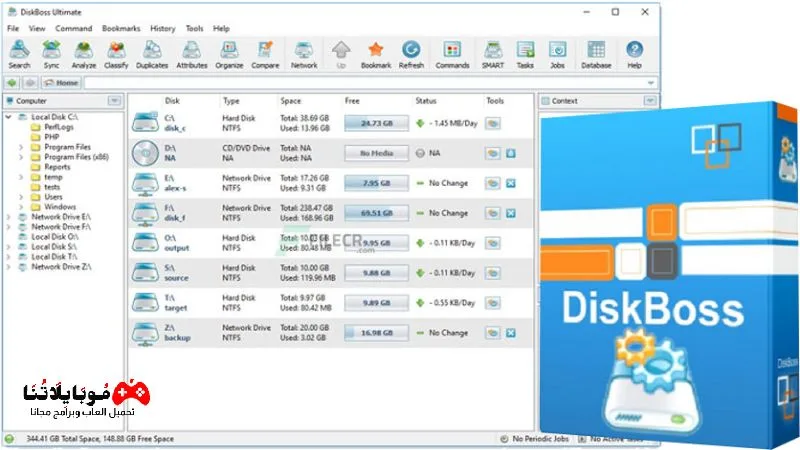800x450 pixels.
Task: Select the T:\ target disk row
Action: pyautogui.click(x=331, y=303)
